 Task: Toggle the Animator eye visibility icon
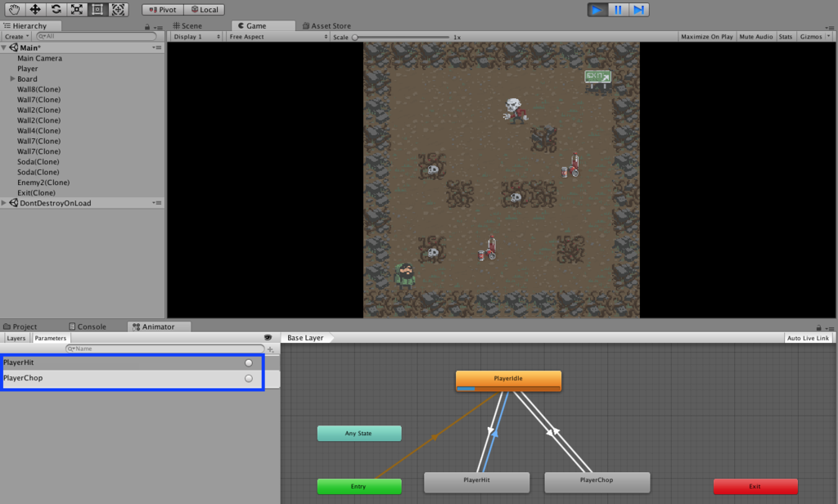tap(268, 338)
